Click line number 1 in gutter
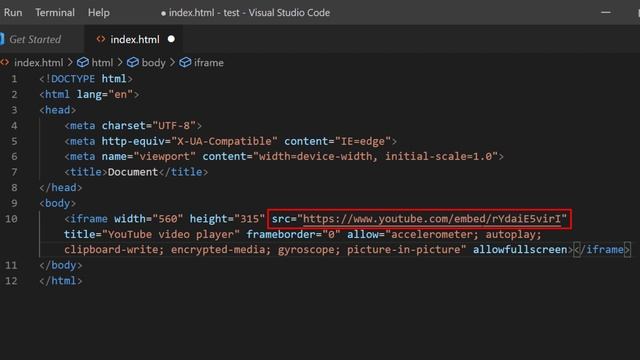 point(14,79)
